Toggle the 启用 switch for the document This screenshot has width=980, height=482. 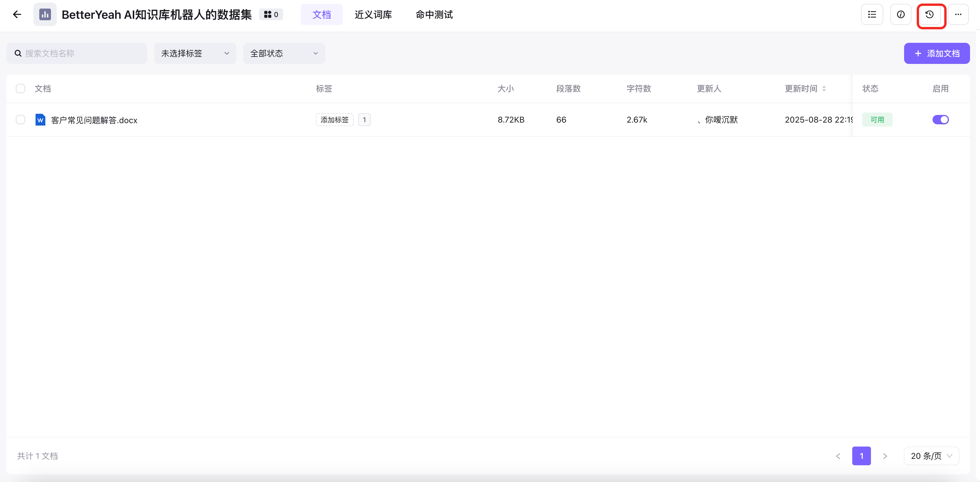pos(940,120)
